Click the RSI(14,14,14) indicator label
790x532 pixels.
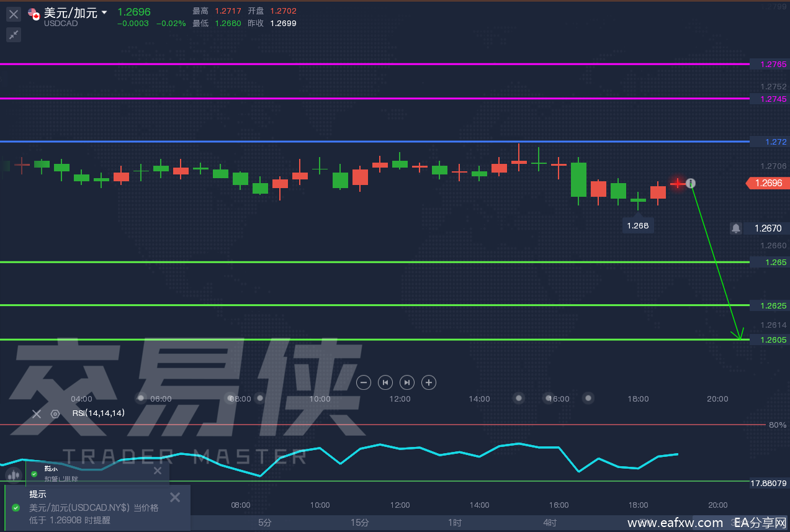[x=98, y=413]
